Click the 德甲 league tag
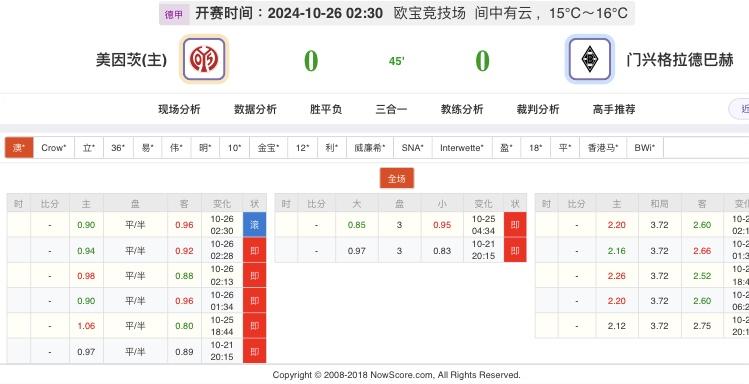This screenshot has height=384, width=749. click(x=174, y=14)
